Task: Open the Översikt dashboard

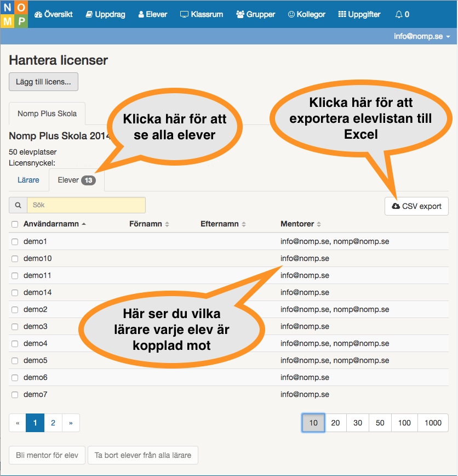Action: pos(54,14)
